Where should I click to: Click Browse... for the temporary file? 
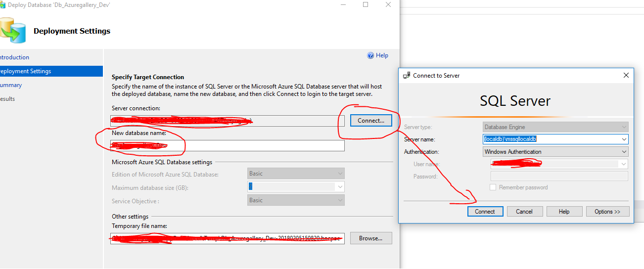point(371,238)
